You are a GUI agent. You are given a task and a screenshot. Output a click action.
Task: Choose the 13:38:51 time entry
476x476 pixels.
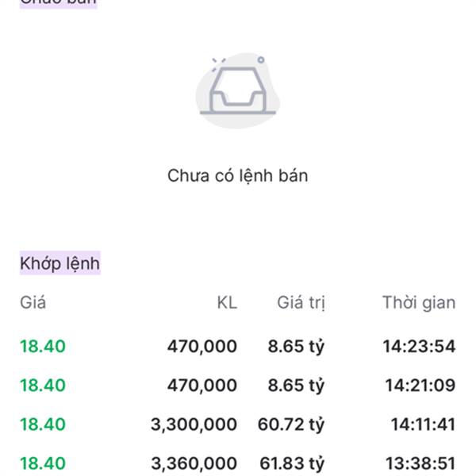(420, 463)
